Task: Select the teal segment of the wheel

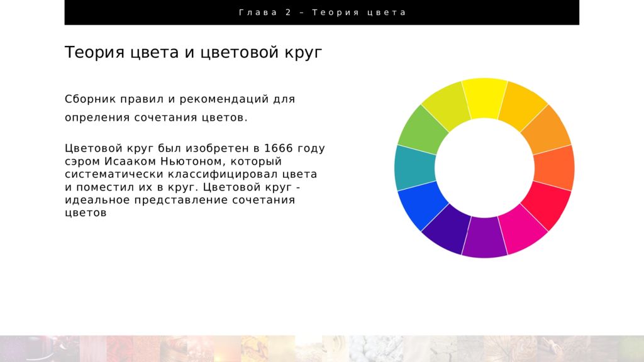Action: (x=415, y=168)
